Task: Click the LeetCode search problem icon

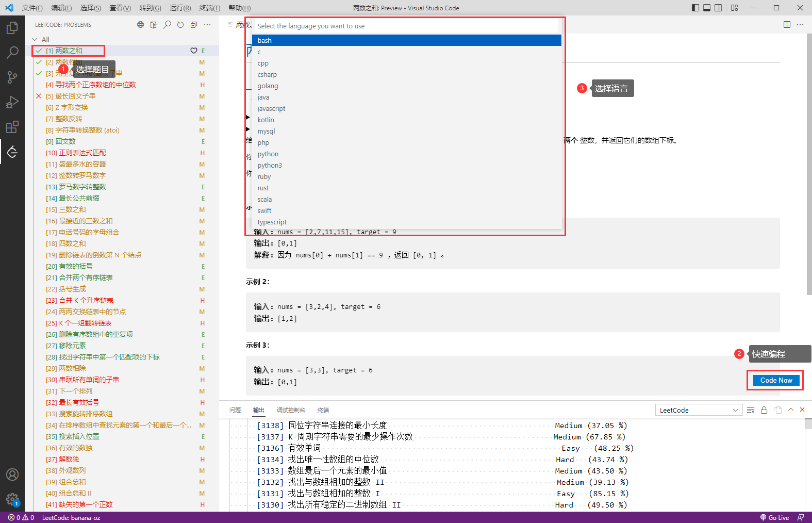Action: pos(167,25)
